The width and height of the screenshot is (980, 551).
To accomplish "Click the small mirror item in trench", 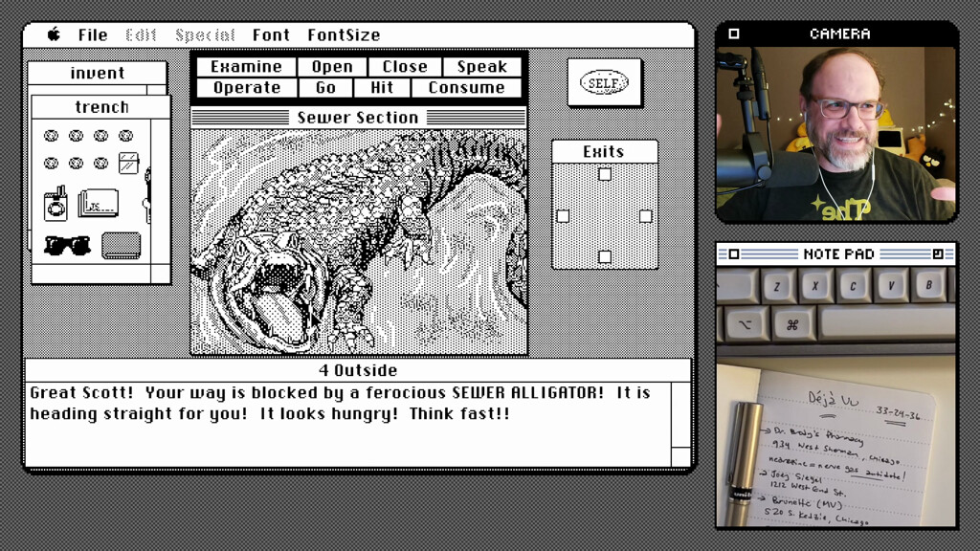I will 128,163.
